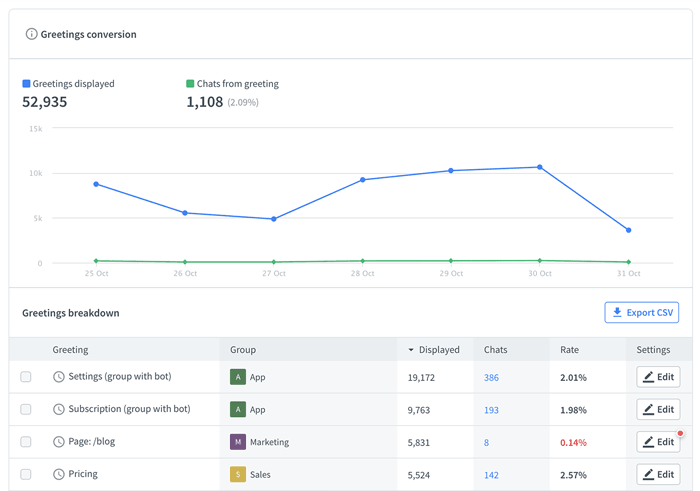Click the blue peak data point for 30 Oct
The height and width of the screenshot is (491, 700).
(x=540, y=167)
